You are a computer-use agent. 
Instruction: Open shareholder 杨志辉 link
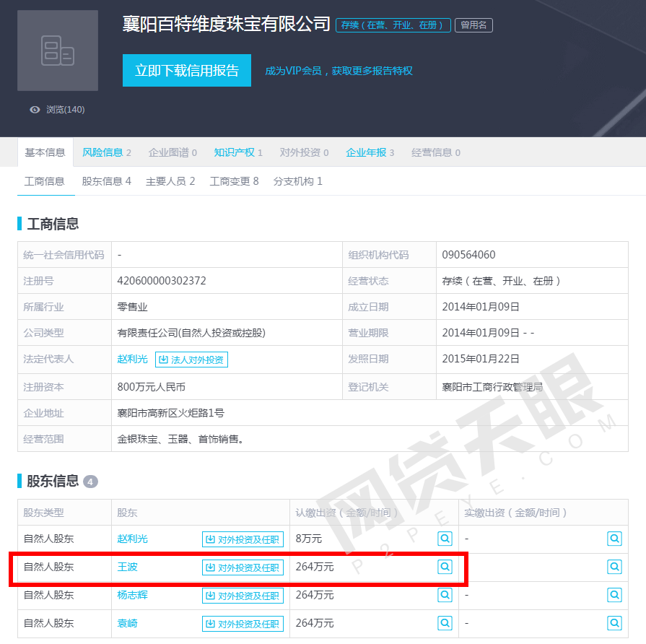pos(132,595)
